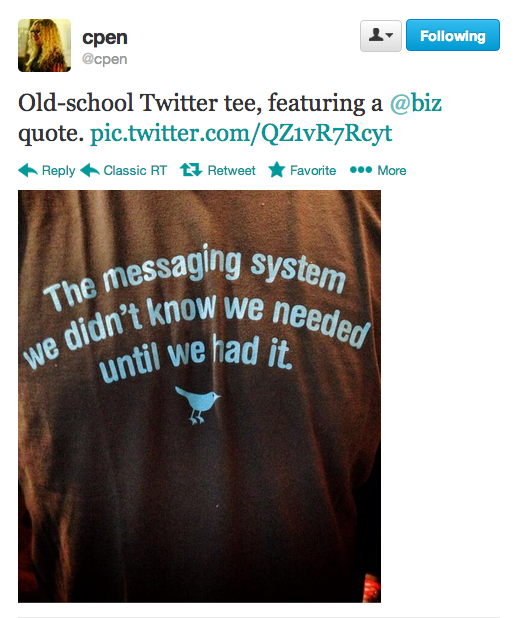Expand the More options text
The height and width of the screenshot is (618, 520).
[392, 170]
